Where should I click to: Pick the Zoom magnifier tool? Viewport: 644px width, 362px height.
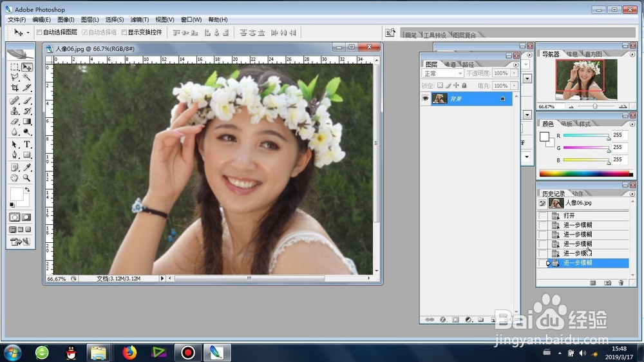tap(26, 178)
